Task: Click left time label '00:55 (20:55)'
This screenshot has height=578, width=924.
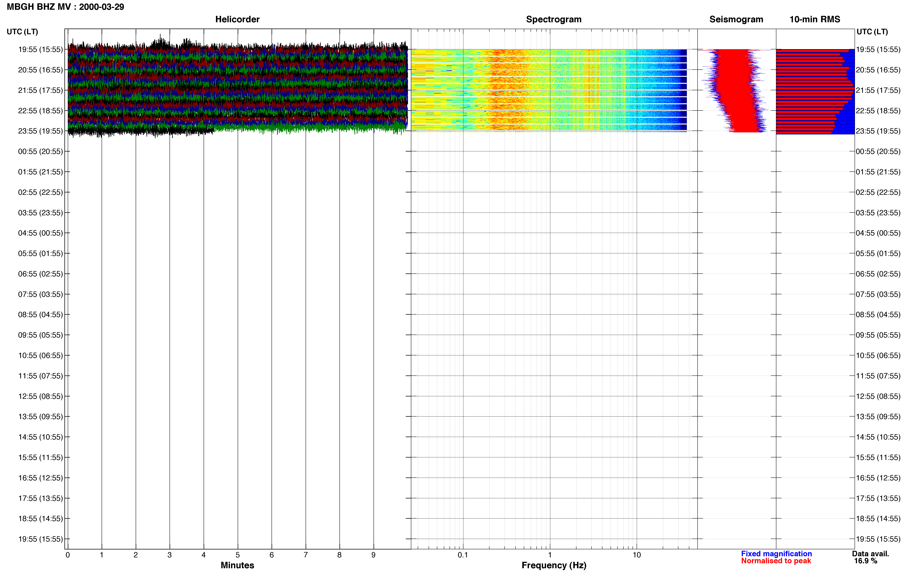Action: tap(41, 151)
